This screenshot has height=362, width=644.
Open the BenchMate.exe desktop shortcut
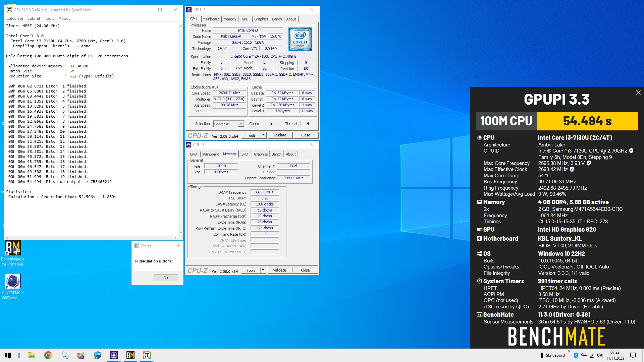(x=12, y=253)
